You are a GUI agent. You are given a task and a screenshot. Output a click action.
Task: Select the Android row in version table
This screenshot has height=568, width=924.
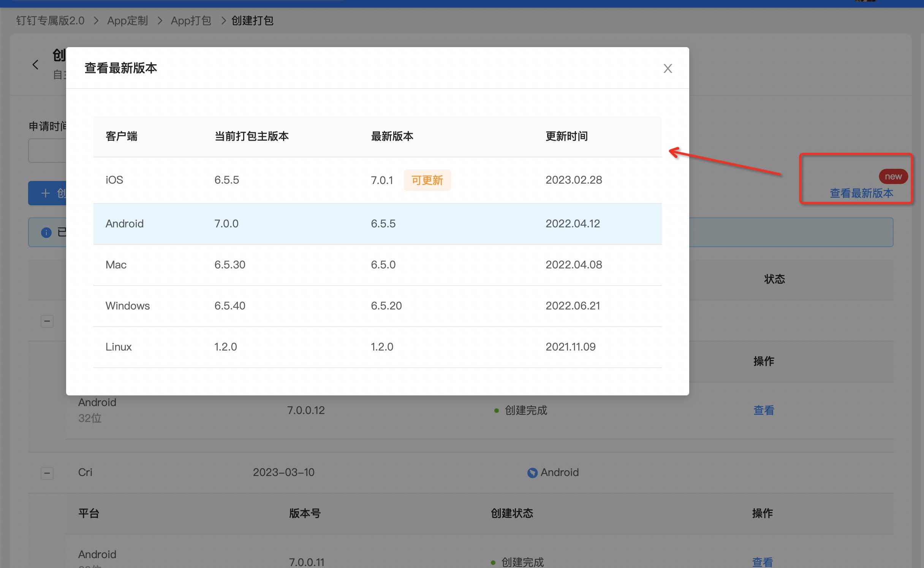tap(377, 224)
